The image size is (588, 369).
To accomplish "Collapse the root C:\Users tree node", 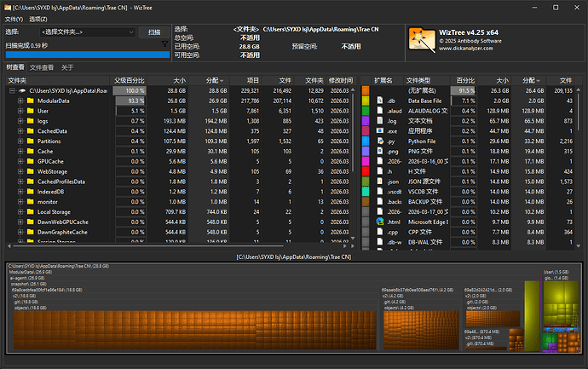I will point(10,90).
